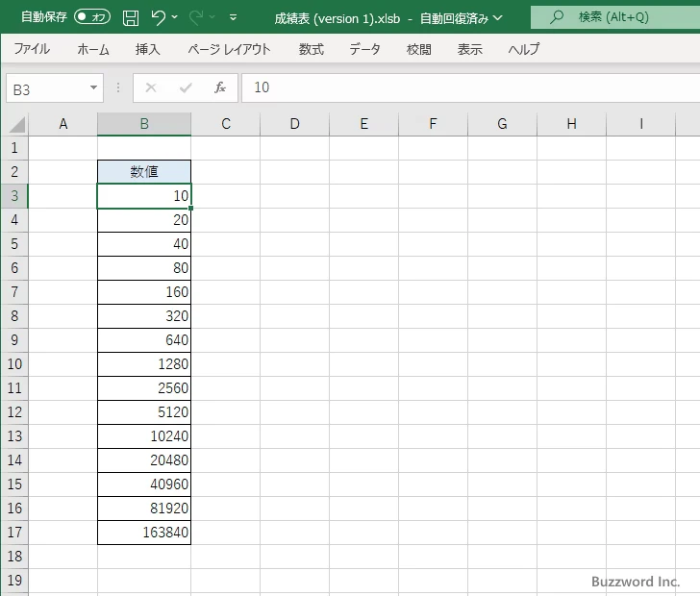Viewport: 700px width, 596px height.
Task: Select column C header
Action: pos(226,124)
